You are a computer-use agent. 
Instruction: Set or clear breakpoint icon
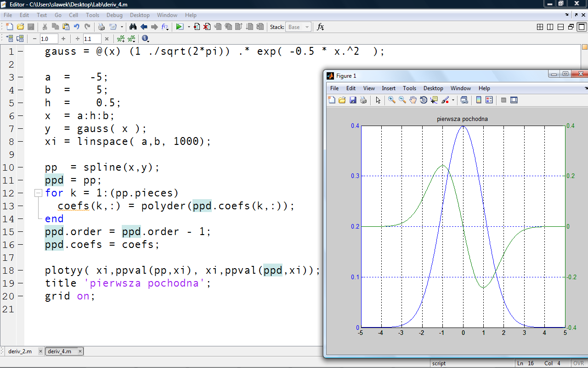coord(197,27)
